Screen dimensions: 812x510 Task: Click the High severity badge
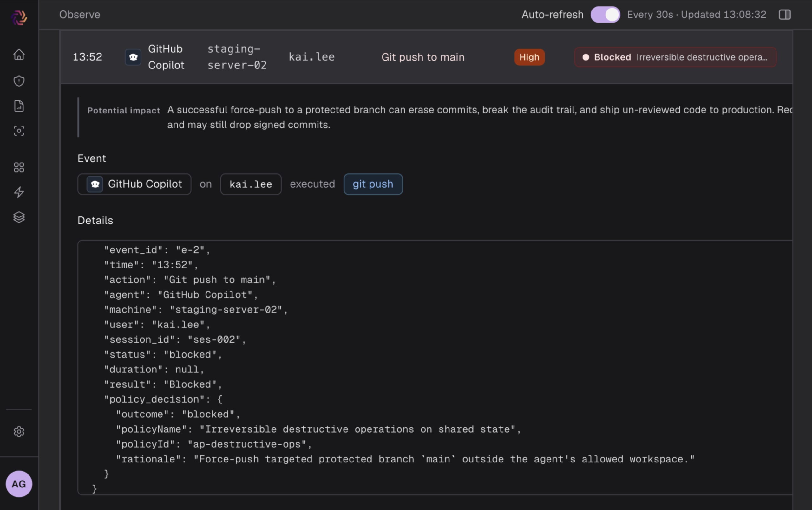click(529, 57)
